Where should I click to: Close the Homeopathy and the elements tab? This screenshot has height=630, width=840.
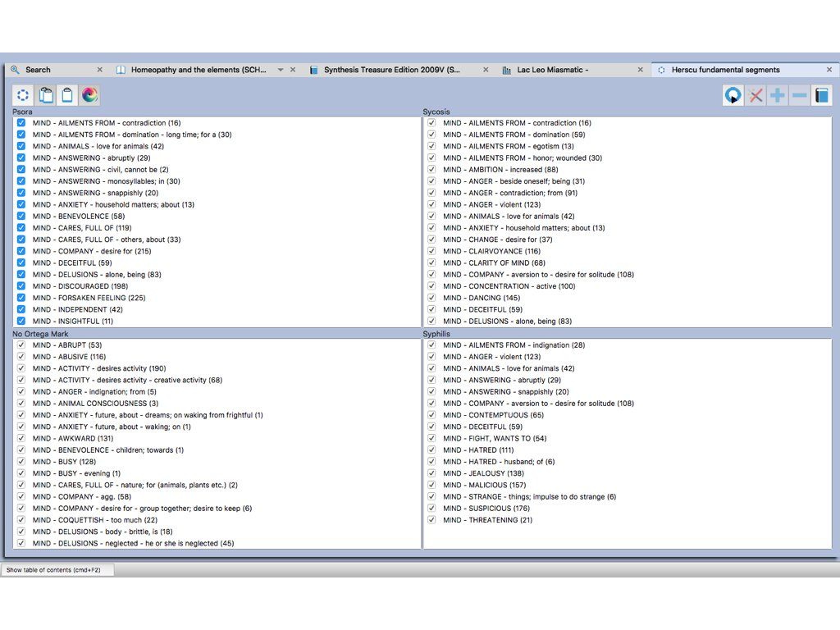(x=293, y=70)
